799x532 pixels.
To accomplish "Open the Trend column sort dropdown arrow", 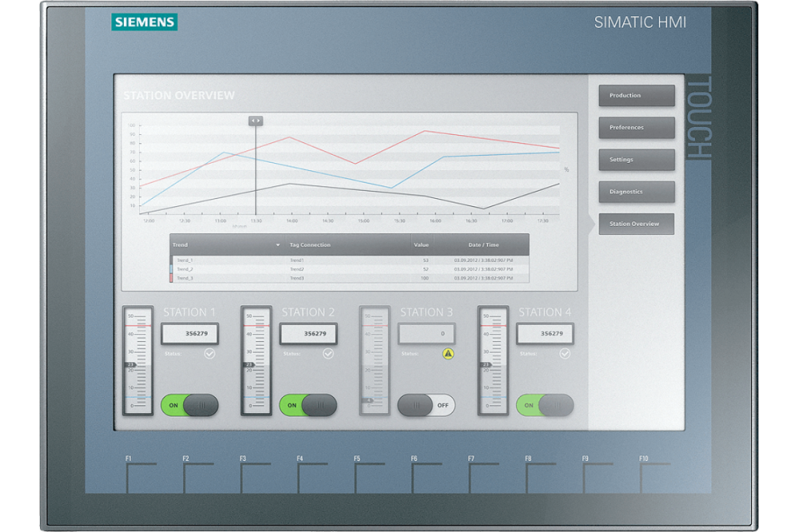I will pyautogui.click(x=278, y=244).
